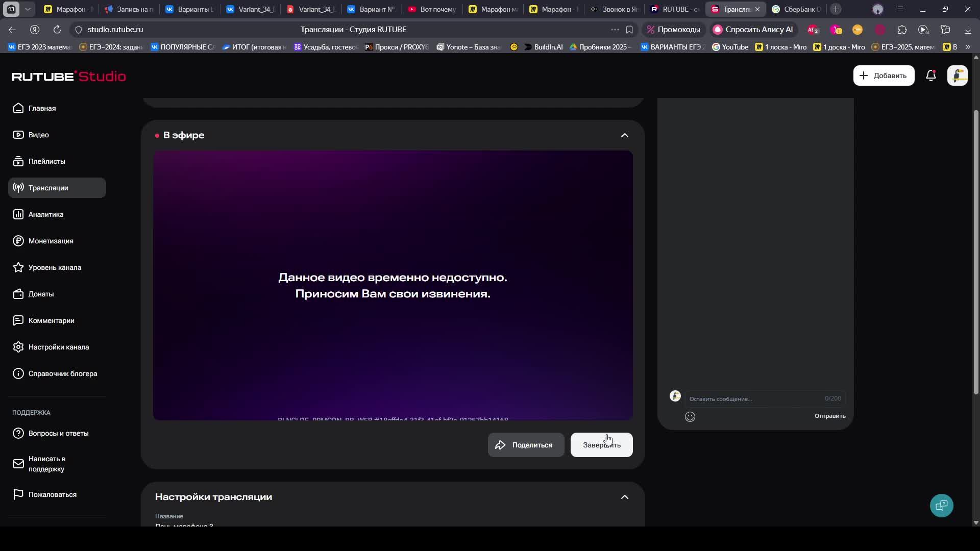
Task: Open Уровень канала
Action: coord(57,267)
